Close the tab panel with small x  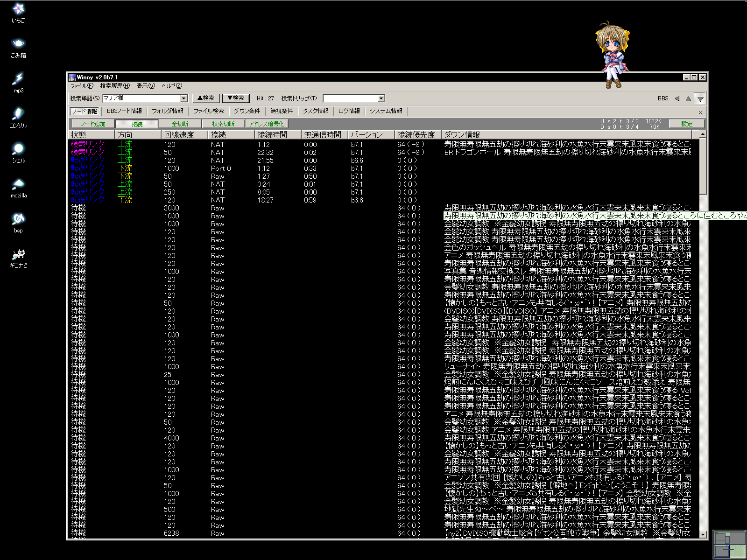[700, 112]
